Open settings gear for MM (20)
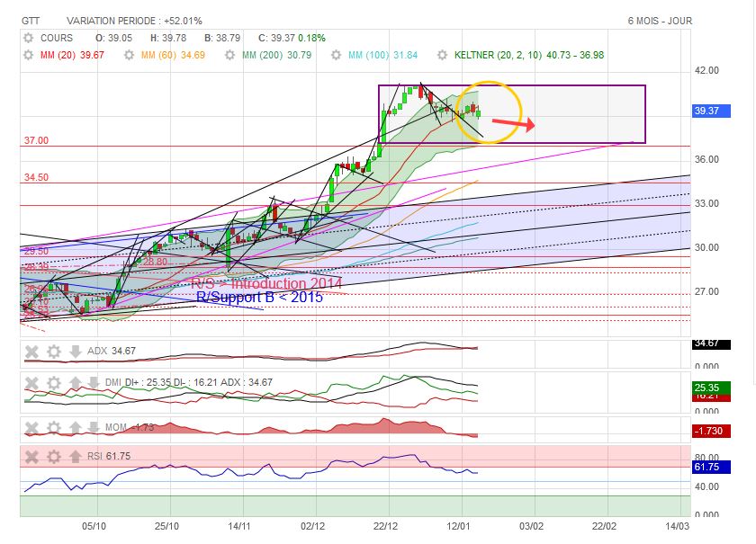The height and width of the screenshot is (544, 756). coord(29,55)
